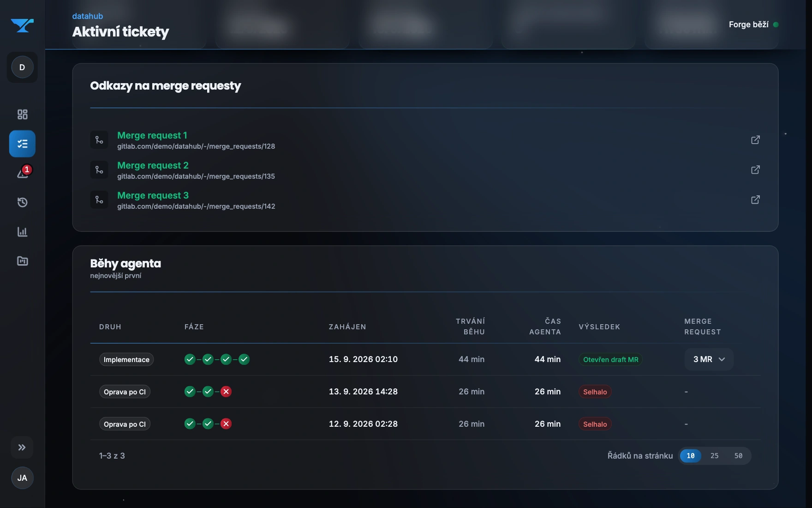Click the Forge logo in sidebar
Viewport: 812px width, 508px height.
22,25
